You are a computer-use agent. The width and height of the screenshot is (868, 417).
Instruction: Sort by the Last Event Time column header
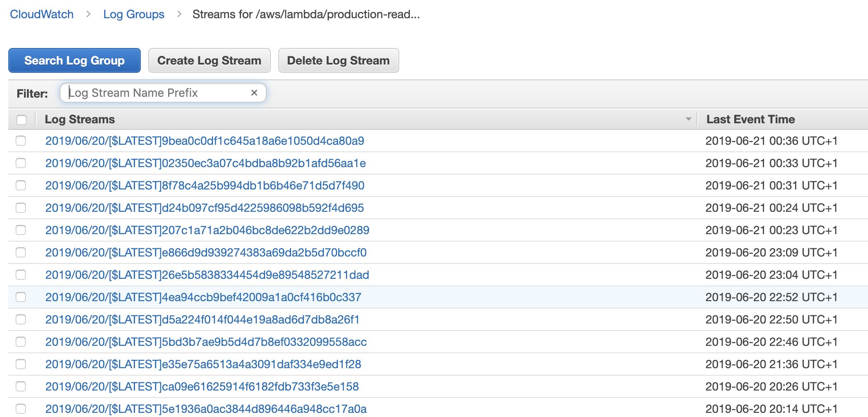tap(750, 119)
